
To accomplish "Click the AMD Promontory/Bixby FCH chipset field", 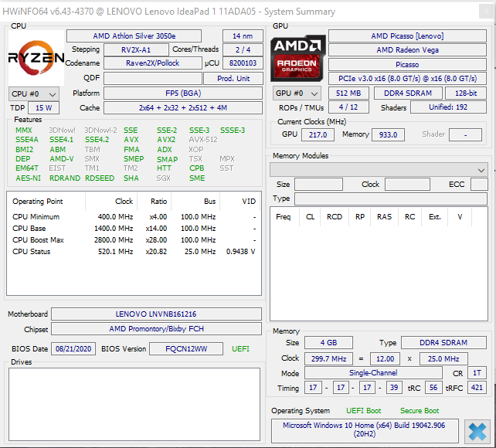I will click(x=156, y=329).
